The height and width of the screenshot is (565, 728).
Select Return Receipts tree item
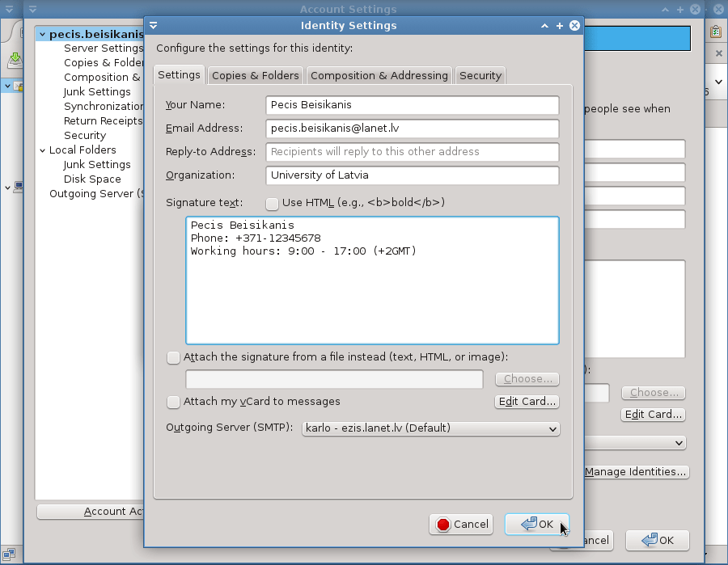pyautogui.click(x=103, y=120)
